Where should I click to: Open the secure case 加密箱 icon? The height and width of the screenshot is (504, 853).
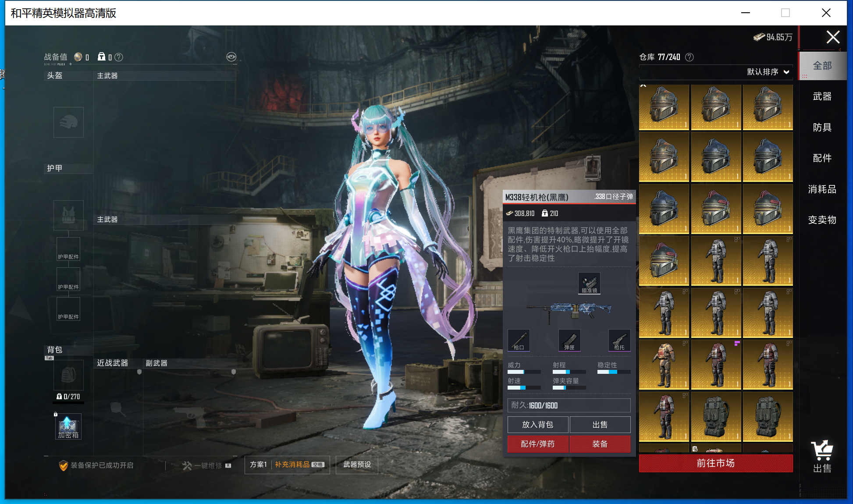coord(68,426)
